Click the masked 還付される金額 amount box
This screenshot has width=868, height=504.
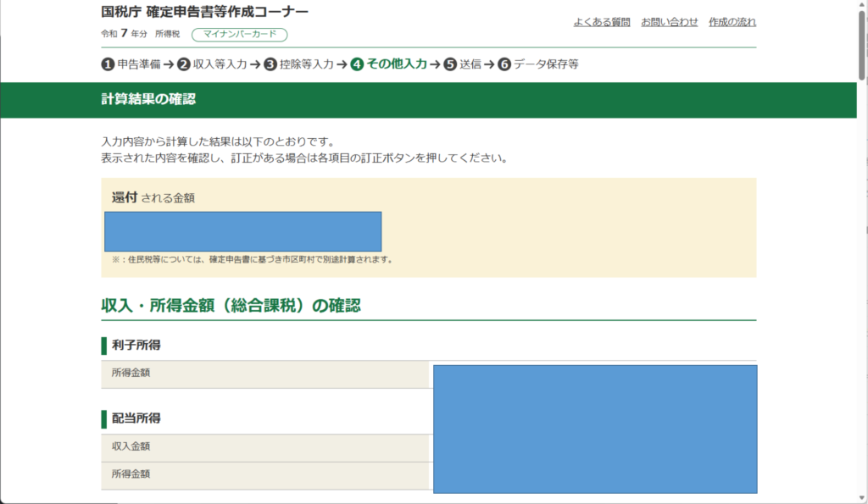[243, 231]
